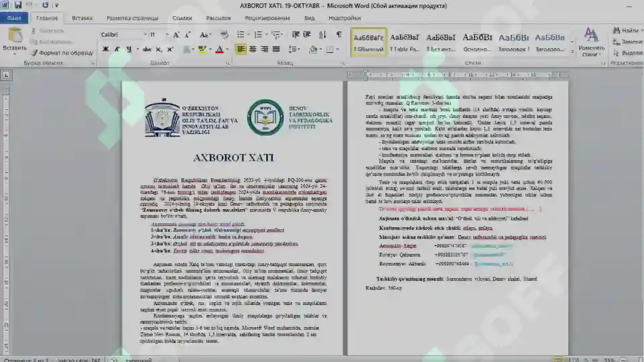Viewport: 644px width, 362px height.
Task: Justify the paragraph text
Action: tap(276, 50)
